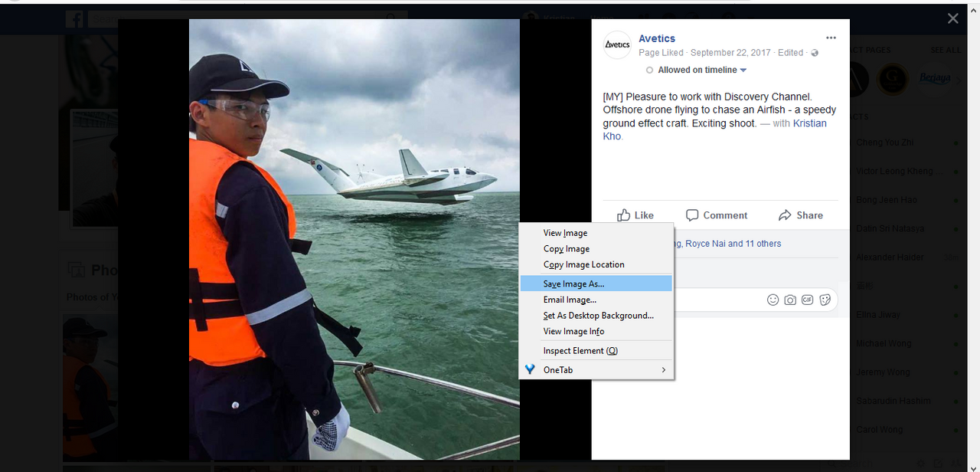Open the Allowed on timeline dropdown
The width and height of the screenshot is (980, 472).
point(696,70)
